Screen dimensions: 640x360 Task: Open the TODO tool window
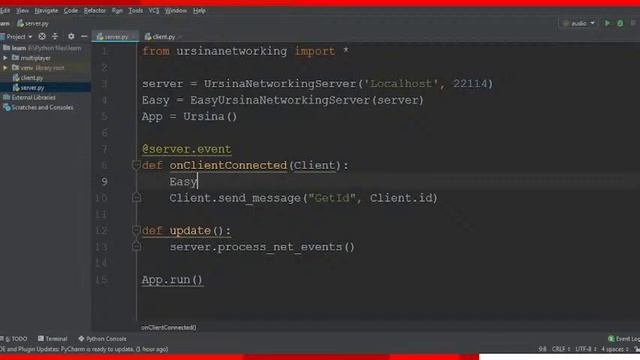click(14, 339)
